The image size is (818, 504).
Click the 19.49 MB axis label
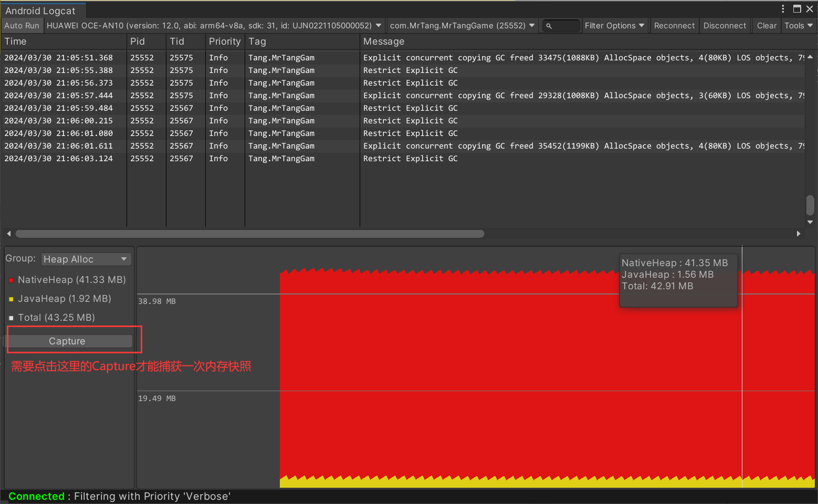157,398
